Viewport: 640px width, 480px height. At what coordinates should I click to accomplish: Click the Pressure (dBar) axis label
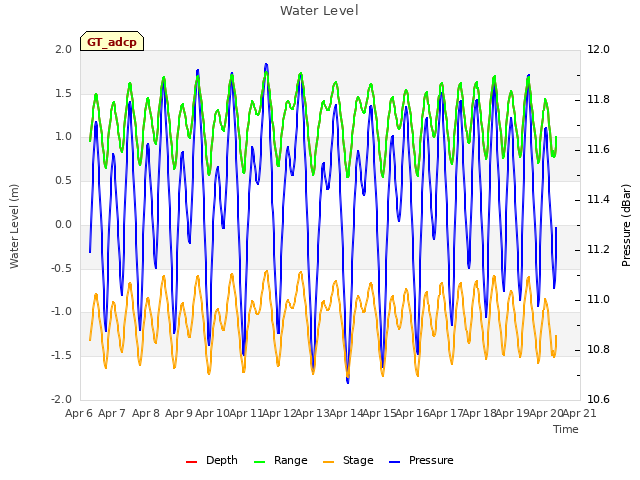coord(626,225)
